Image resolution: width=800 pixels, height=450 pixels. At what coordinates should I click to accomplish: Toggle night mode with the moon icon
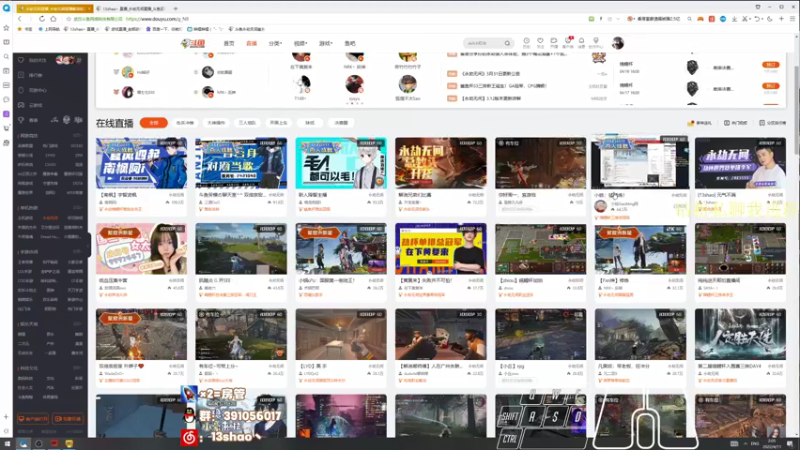click(x=770, y=19)
